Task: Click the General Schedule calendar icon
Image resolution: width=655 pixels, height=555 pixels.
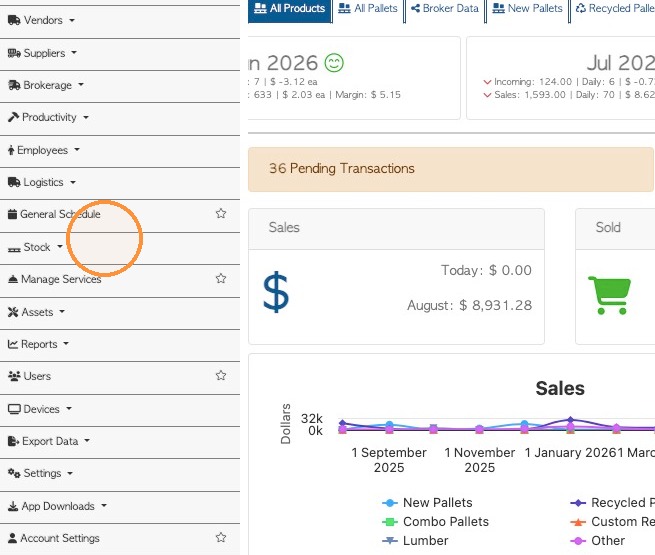Action: [13, 214]
